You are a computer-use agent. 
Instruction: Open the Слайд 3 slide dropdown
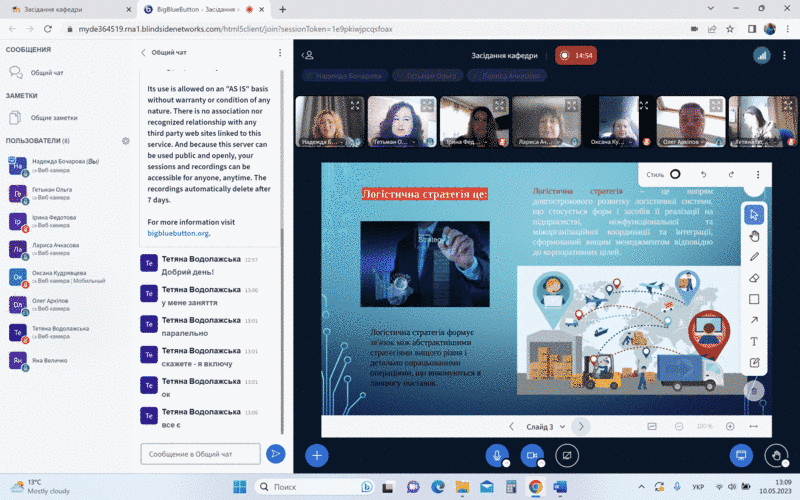click(545, 426)
